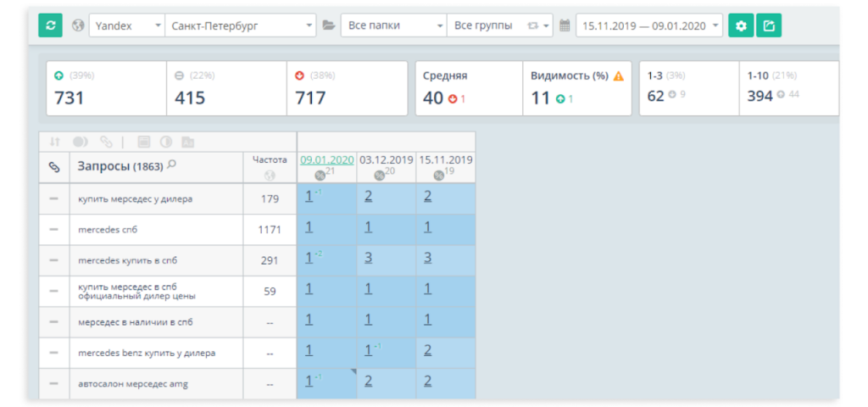Click the grey neutral icon above 415

tap(179, 75)
